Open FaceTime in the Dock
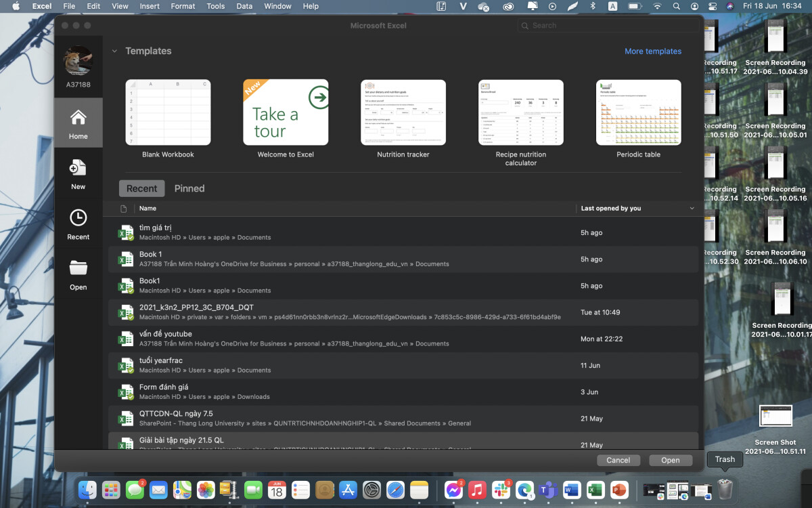 (x=253, y=490)
